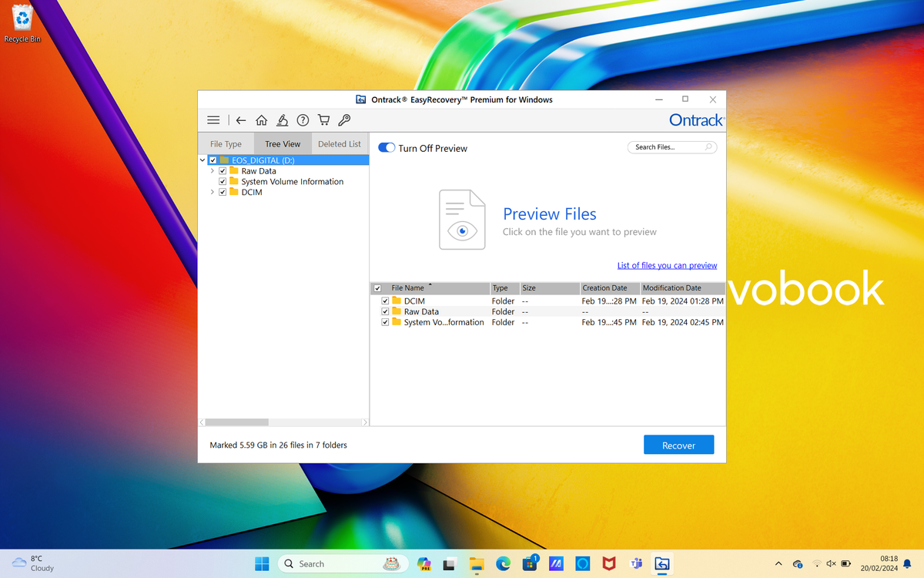
Task: Expand the Raw Data tree node
Action: [212, 170]
